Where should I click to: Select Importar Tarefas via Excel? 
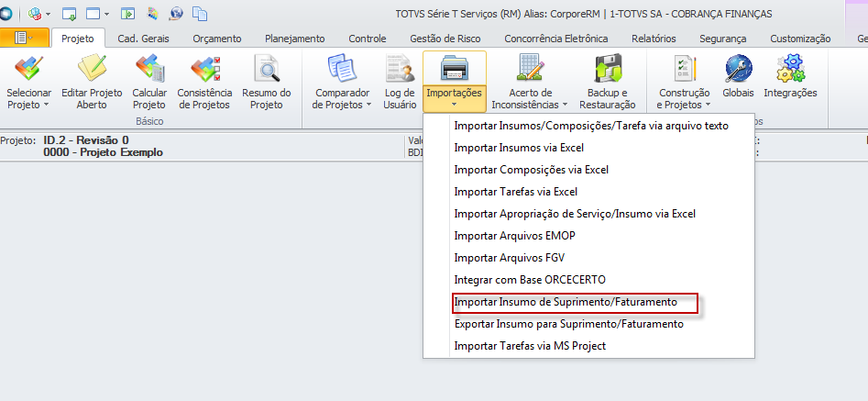pyautogui.click(x=589, y=192)
